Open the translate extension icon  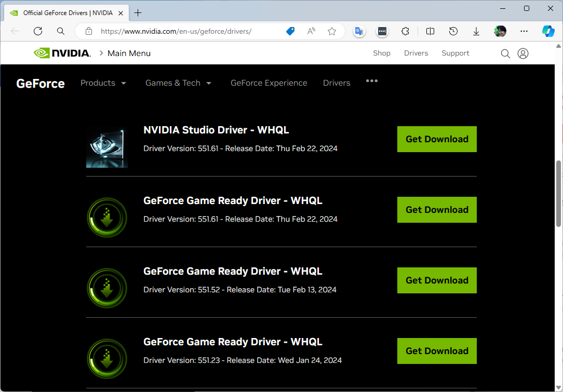coord(359,31)
